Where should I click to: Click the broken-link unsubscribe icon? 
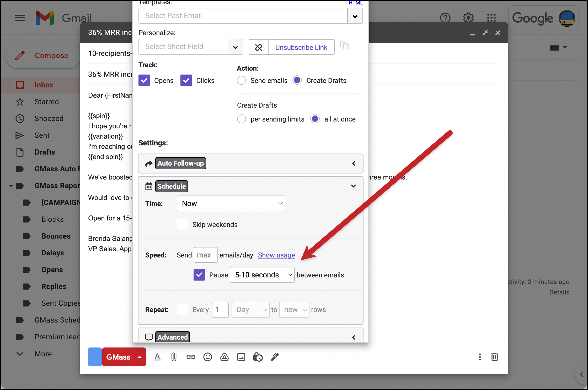tap(258, 47)
